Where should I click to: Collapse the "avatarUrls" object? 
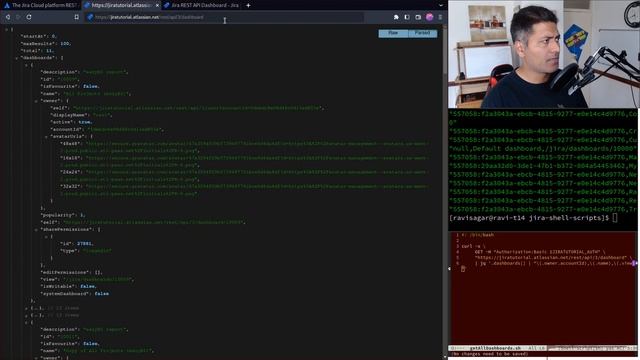46,136
